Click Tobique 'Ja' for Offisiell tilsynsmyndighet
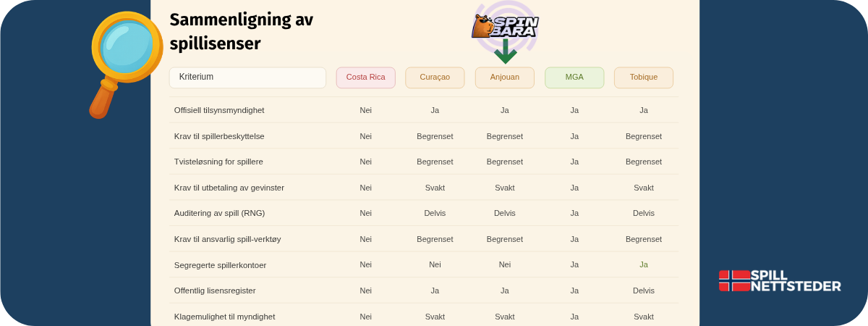Viewport: 868px width, 326px height. point(644,110)
